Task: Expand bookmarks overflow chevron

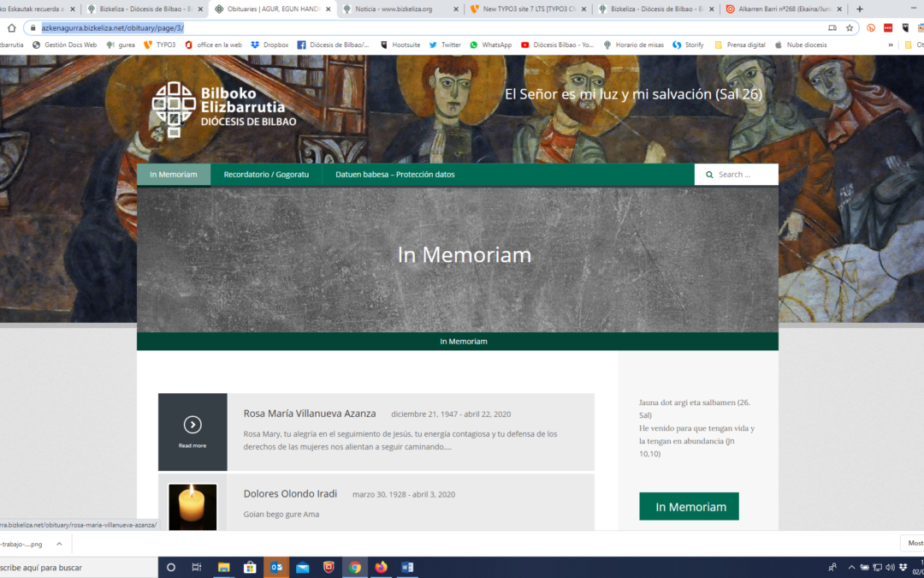Action: 891,45
